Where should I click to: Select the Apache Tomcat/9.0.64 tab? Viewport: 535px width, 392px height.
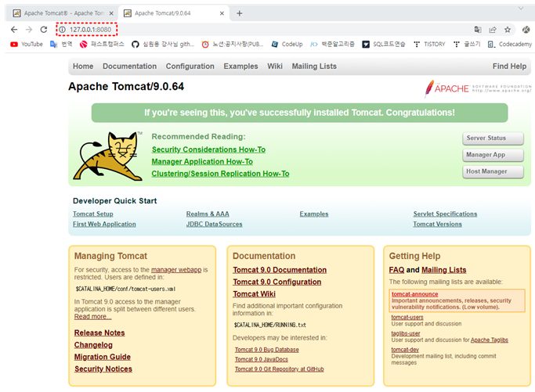[174, 13]
